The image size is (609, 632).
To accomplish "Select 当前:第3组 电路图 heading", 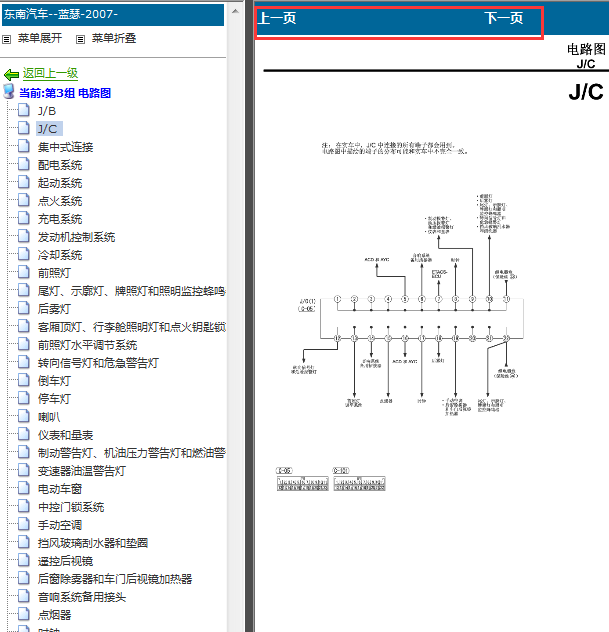I will tap(65, 93).
